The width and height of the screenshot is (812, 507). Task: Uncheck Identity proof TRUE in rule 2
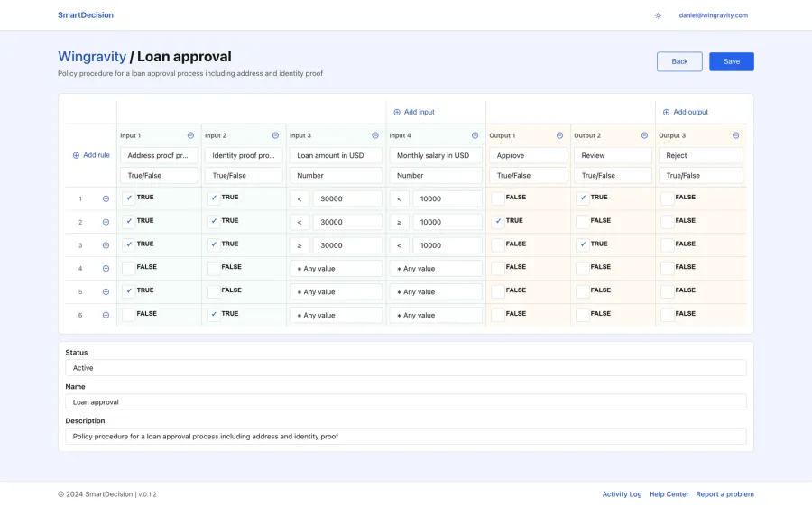(214, 221)
